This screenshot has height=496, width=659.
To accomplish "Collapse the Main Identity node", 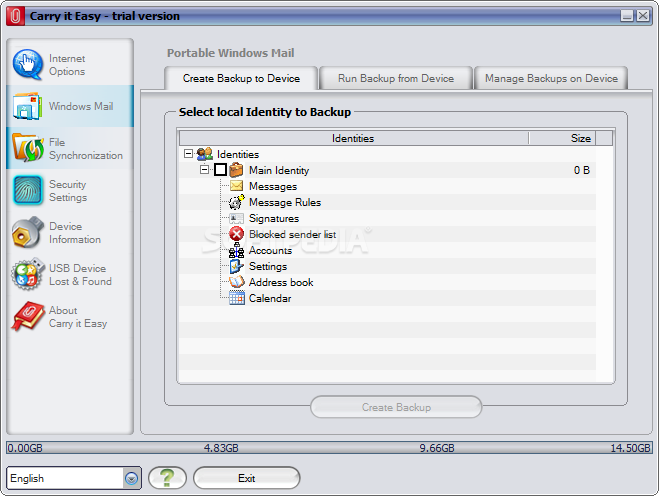I will 204,169.
